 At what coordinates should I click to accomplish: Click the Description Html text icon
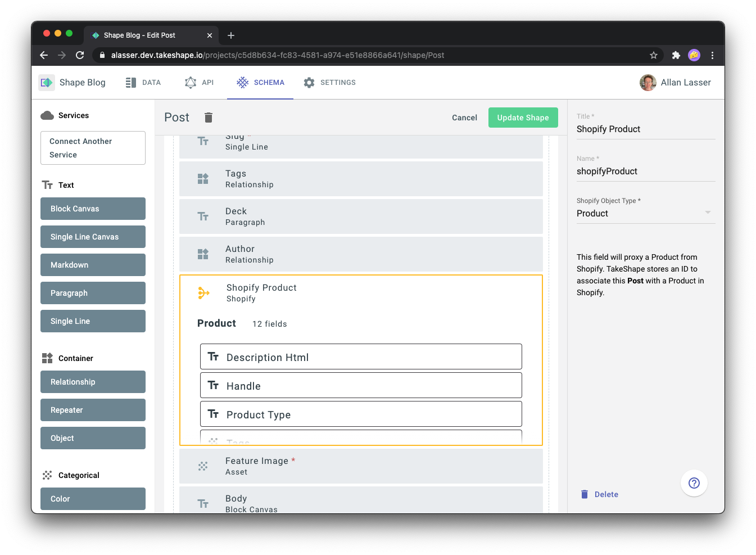coord(213,357)
